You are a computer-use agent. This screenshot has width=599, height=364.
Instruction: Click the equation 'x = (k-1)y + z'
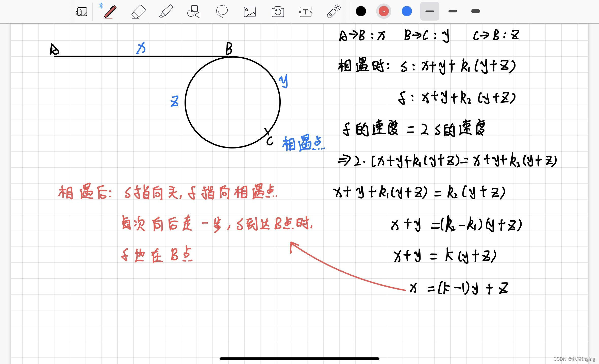[459, 288]
